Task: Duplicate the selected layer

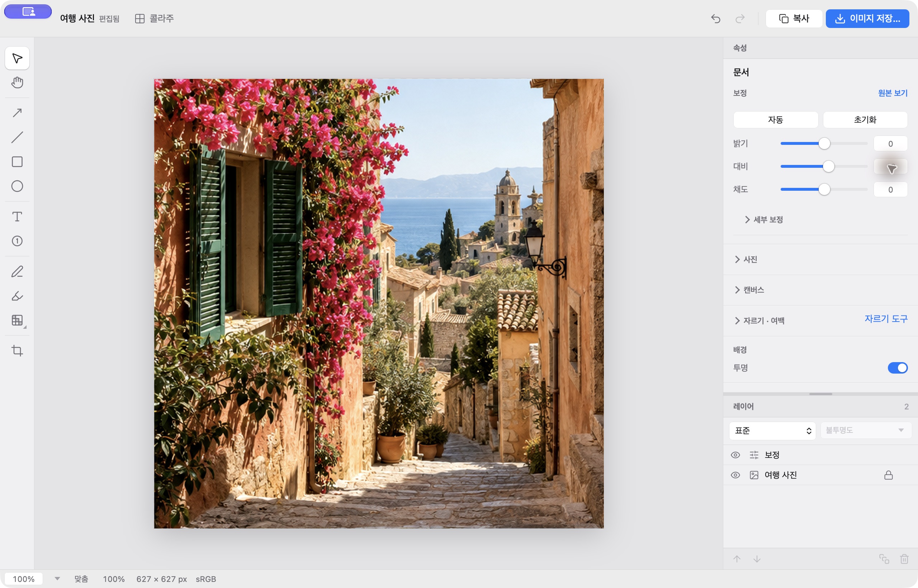Action: pyautogui.click(x=884, y=559)
